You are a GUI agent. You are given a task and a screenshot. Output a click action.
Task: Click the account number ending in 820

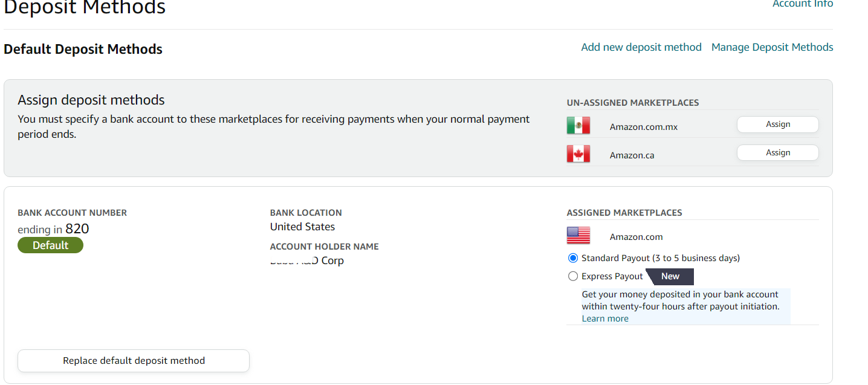pyautogui.click(x=53, y=229)
